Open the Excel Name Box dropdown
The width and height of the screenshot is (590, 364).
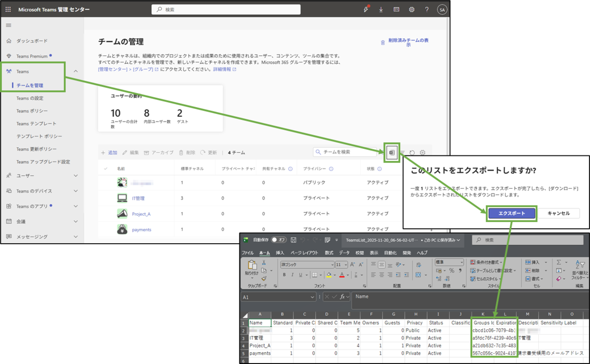[313, 297]
